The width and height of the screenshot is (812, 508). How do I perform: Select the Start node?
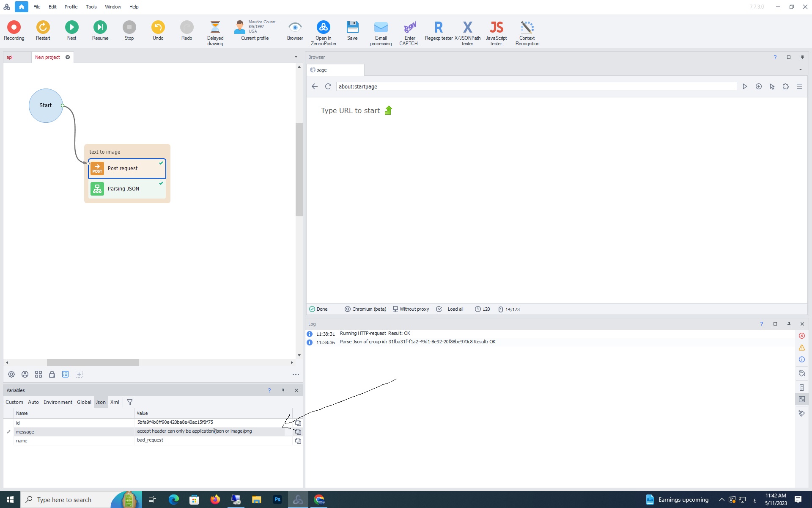pos(46,105)
